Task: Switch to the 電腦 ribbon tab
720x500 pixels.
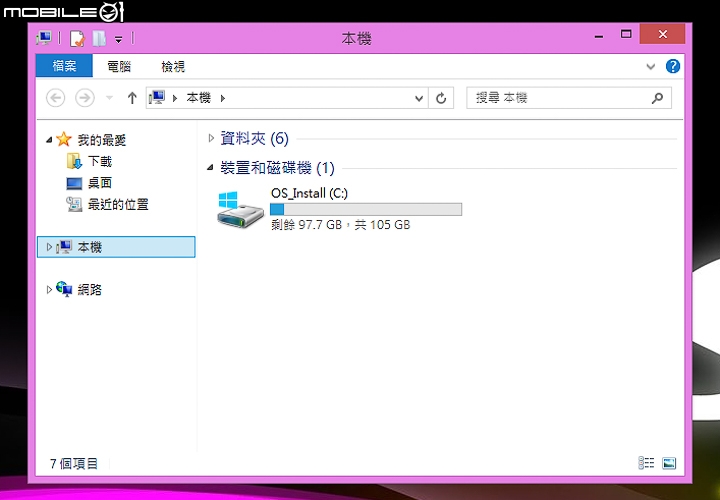Action: tap(119, 67)
